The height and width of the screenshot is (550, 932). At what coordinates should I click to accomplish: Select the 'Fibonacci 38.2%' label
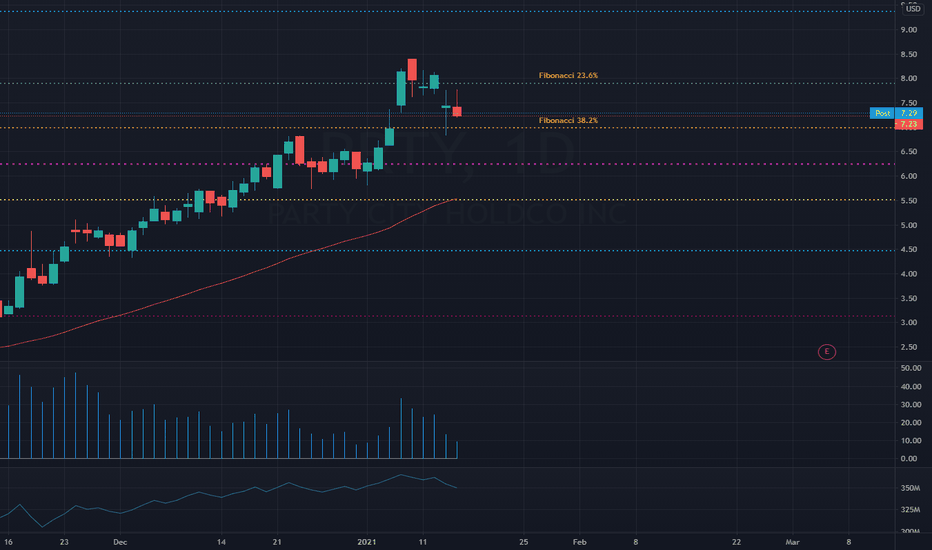[568, 121]
